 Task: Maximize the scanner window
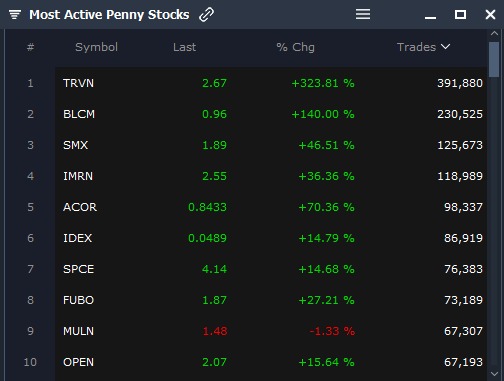(460, 14)
